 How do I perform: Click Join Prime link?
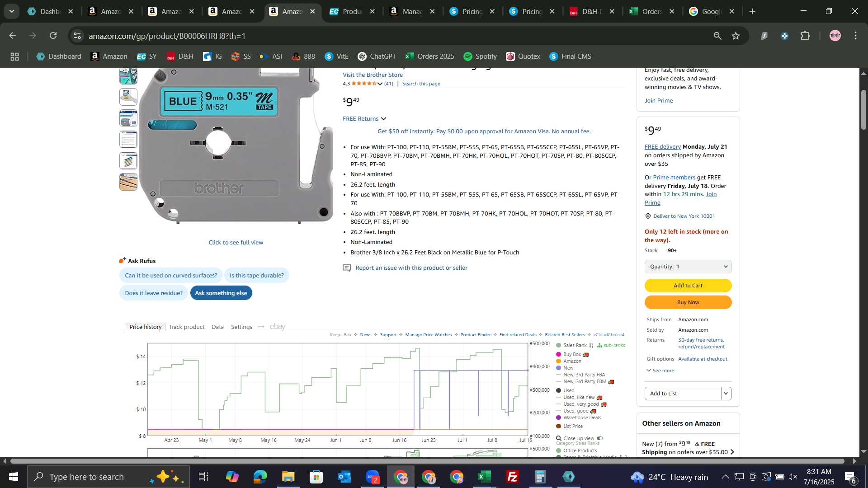coord(659,100)
